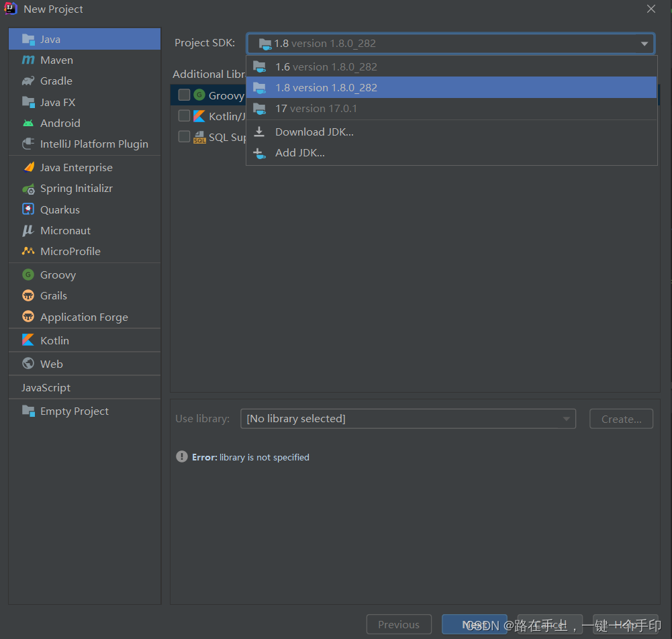The height and width of the screenshot is (639, 672).
Task: Click the Gradle elephant icon
Action: [x=28, y=81]
